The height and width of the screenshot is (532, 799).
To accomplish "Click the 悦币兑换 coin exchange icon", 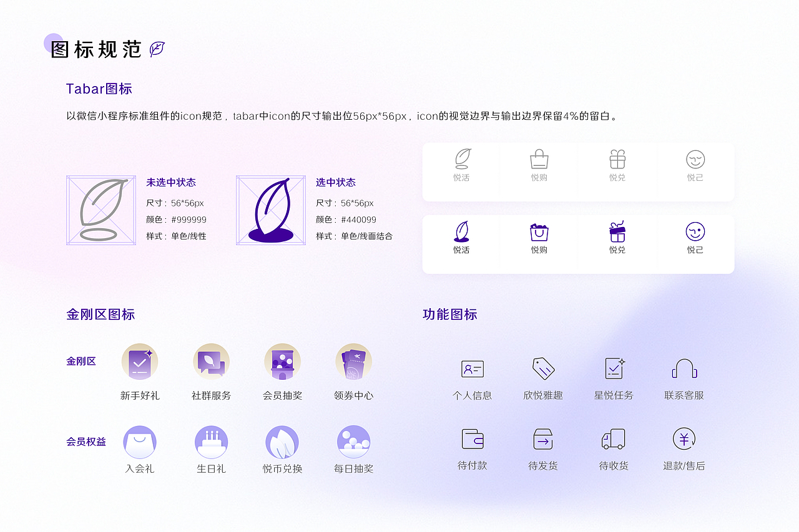I will 283,441.
